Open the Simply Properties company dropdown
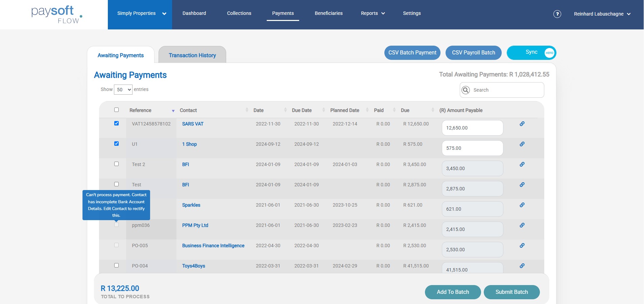Viewport: 644px width, 304px height. tap(140, 15)
